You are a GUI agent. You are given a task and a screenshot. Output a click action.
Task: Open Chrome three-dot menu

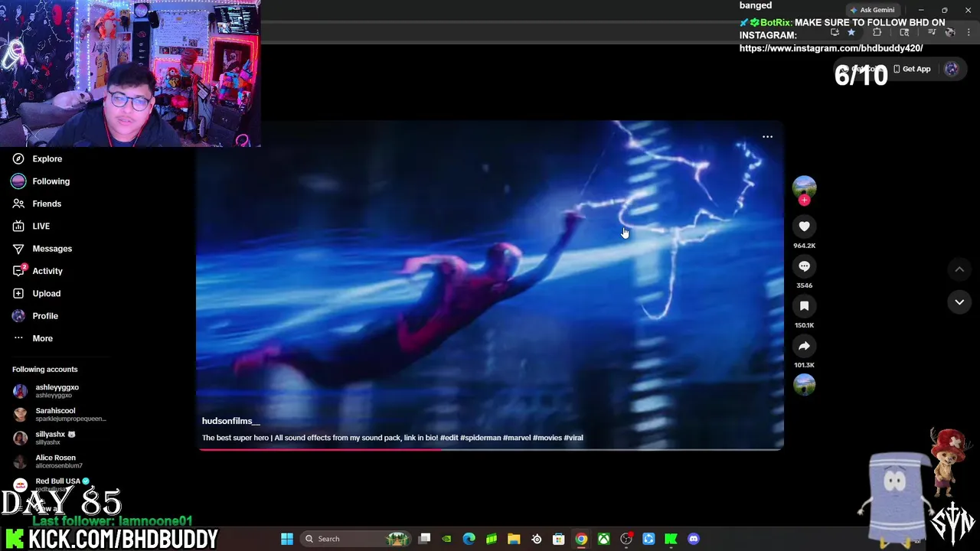[x=969, y=32]
